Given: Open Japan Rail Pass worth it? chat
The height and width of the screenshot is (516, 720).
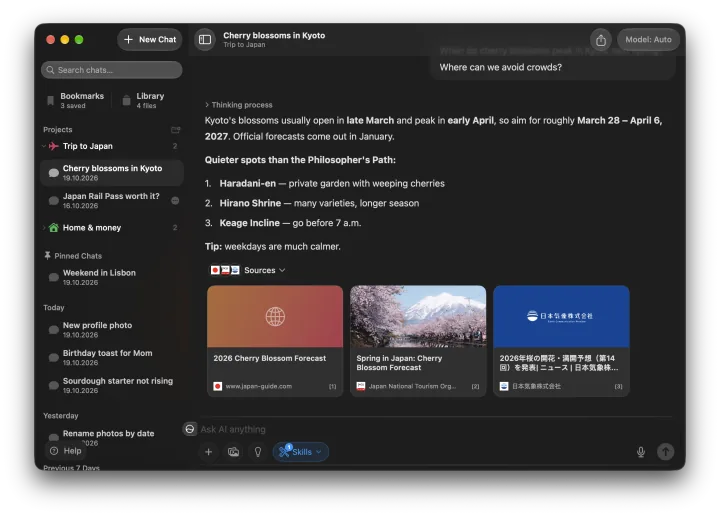Looking at the screenshot, I should pos(112,201).
